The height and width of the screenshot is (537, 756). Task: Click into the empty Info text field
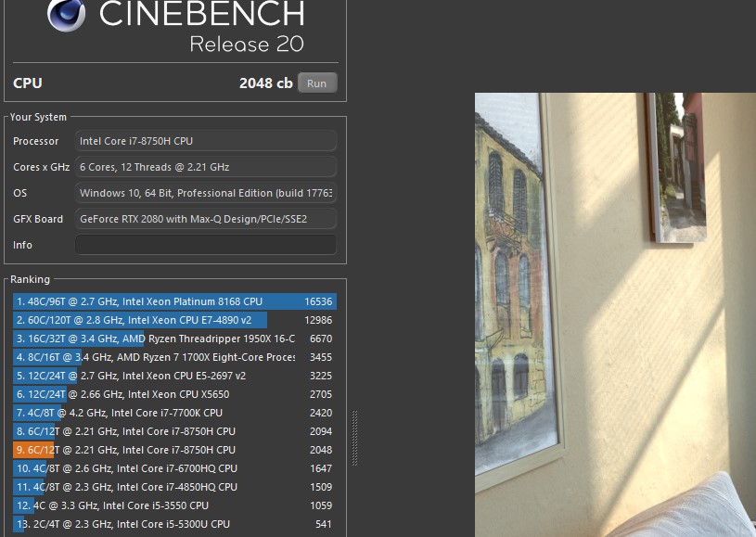[205, 245]
